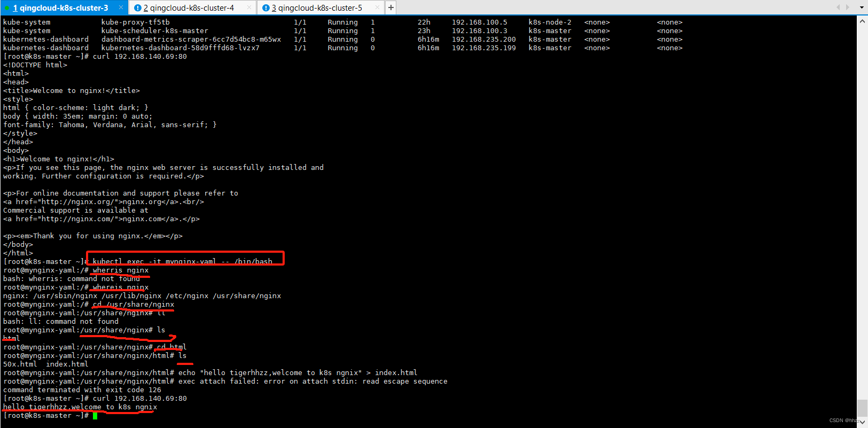Click the '<title>Welcome to nginx!</title>' line

pyautogui.click(x=72, y=91)
